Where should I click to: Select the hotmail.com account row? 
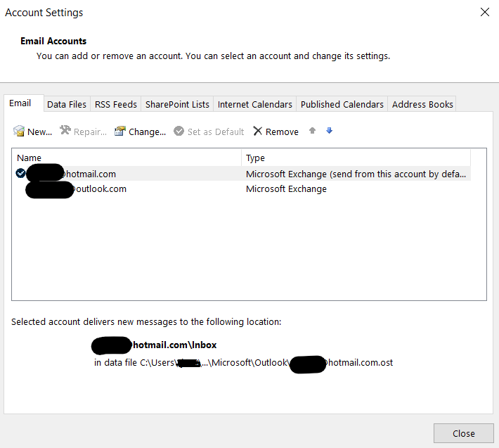pyautogui.click(x=241, y=174)
